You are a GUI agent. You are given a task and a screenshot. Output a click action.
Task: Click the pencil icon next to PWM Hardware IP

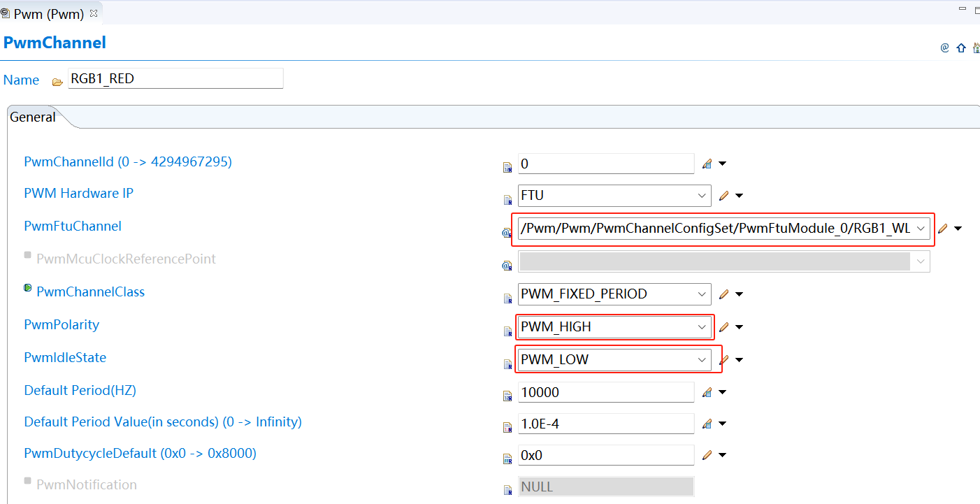(723, 196)
